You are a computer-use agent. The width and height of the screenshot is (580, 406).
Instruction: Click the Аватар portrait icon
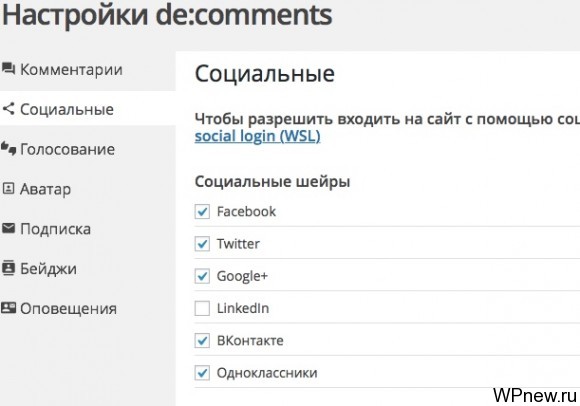coord(9,189)
